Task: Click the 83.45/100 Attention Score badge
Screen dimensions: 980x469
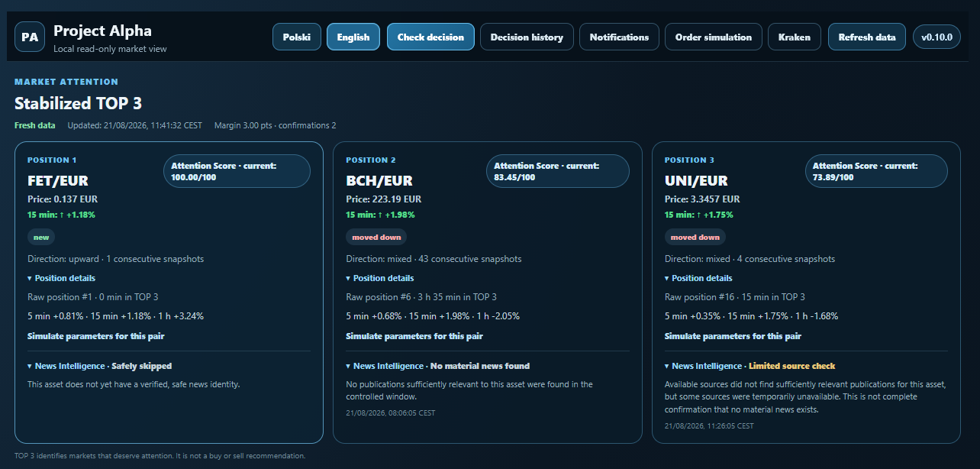Action: (558, 171)
